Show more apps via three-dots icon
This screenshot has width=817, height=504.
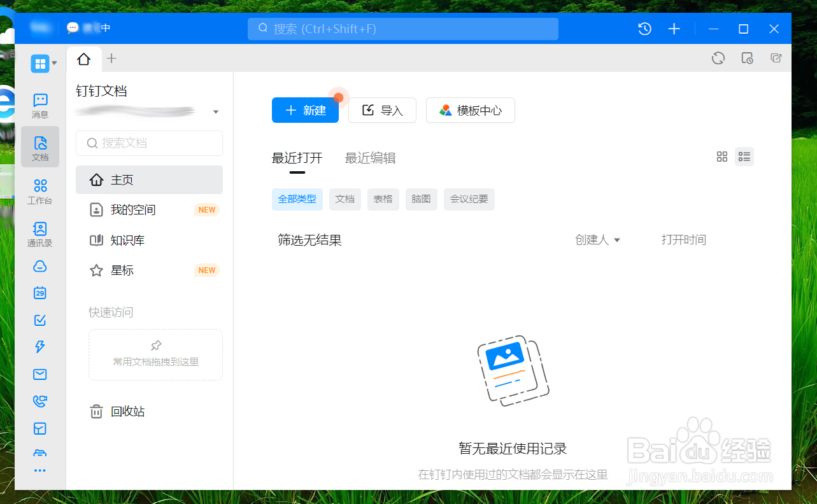40,471
